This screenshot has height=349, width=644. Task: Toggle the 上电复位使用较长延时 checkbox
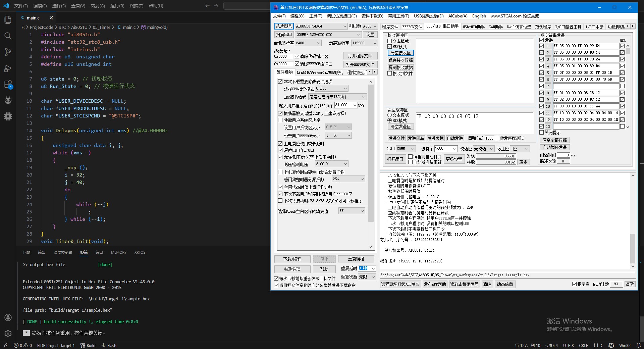pos(280,144)
